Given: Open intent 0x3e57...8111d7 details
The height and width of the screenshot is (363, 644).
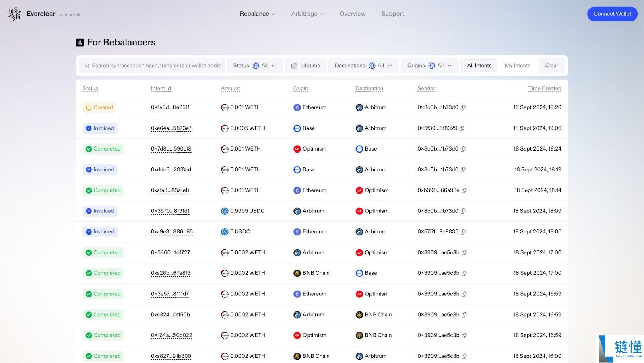Looking at the screenshot, I should tap(170, 294).
